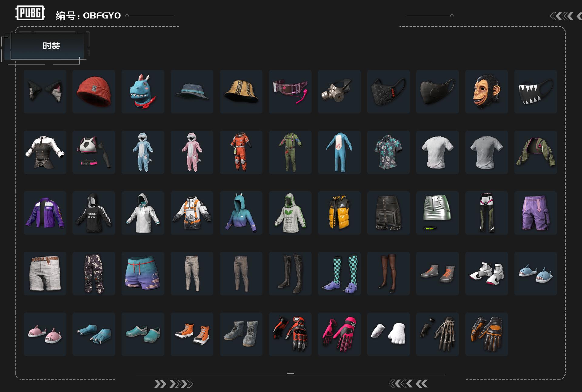The width and height of the screenshot is (582, 392).
Task: Click the PUBG logo
Action: (30, 13)
